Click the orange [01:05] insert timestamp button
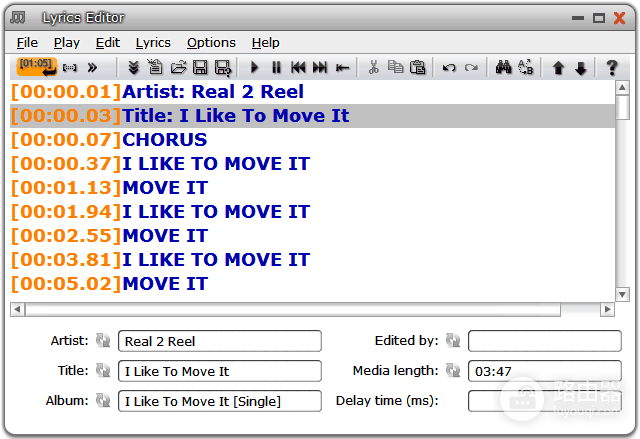Image resolution: width=640 pixels, height=439 pixels. [x=37, y=67]
